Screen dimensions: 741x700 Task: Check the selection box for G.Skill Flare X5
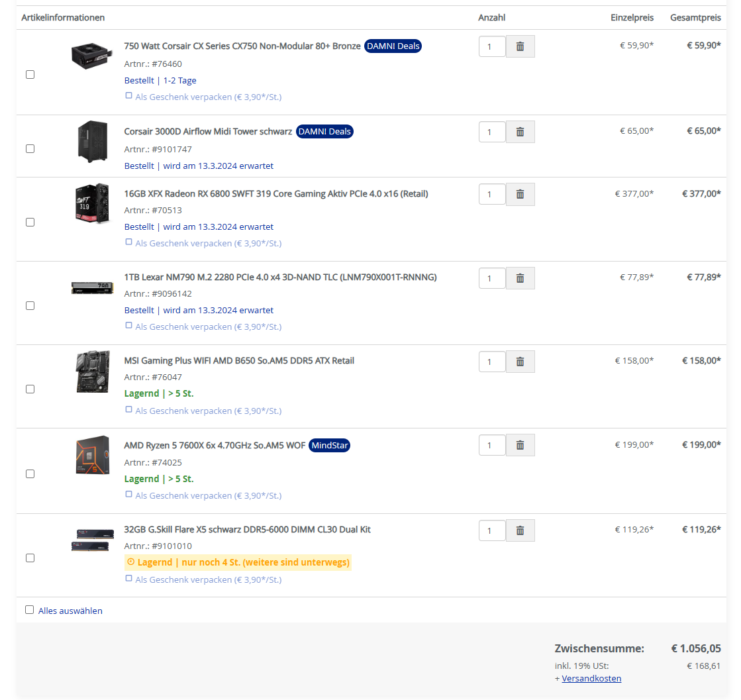tap(30, 558)
